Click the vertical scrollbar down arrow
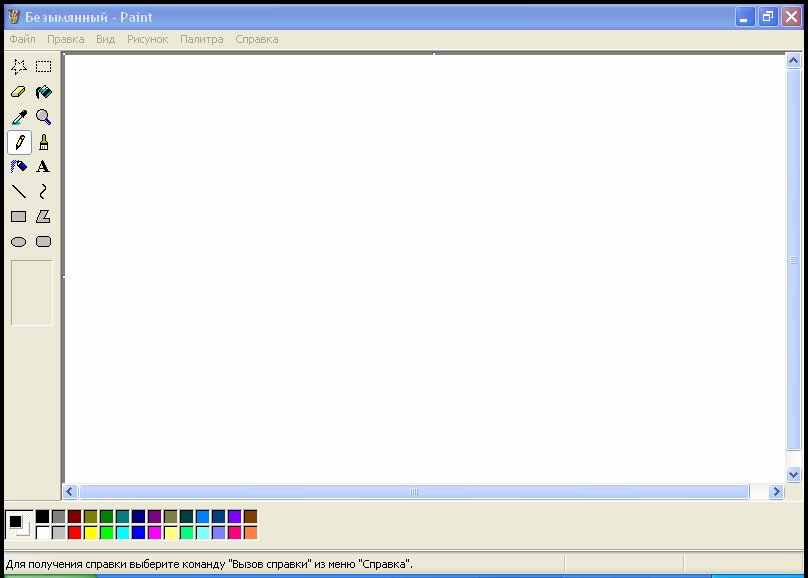The width and height of the screenshot is (808, 578). point(794,474)
